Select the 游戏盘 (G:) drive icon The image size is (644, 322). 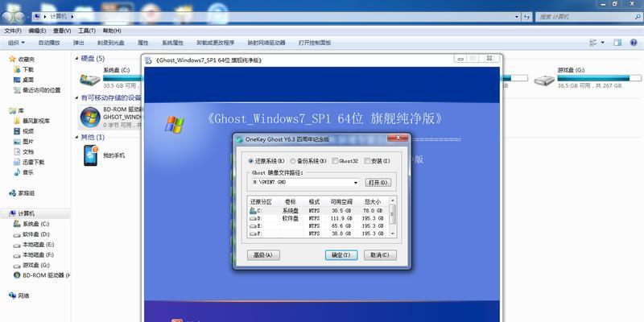[544, 79]
